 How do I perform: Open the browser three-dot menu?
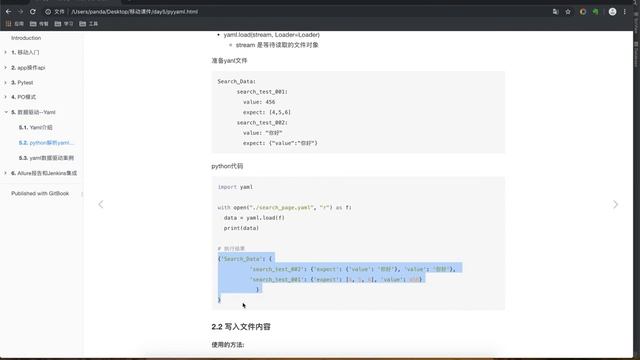click(x=624, y=12)
